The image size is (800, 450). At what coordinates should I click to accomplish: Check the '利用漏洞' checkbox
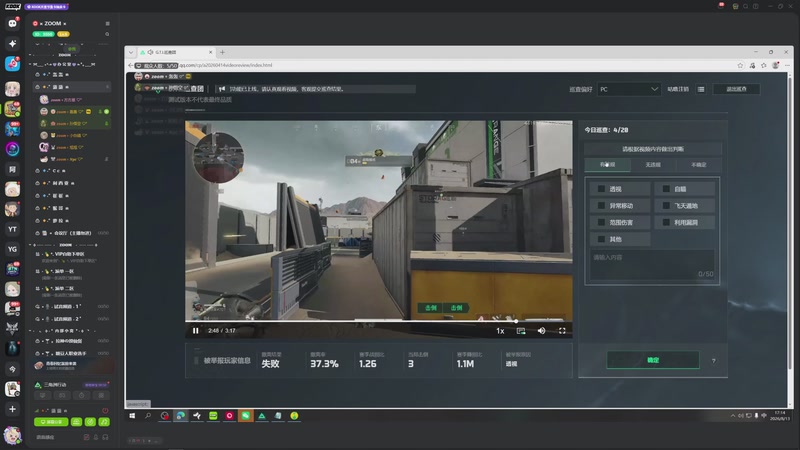click(666, 222)
